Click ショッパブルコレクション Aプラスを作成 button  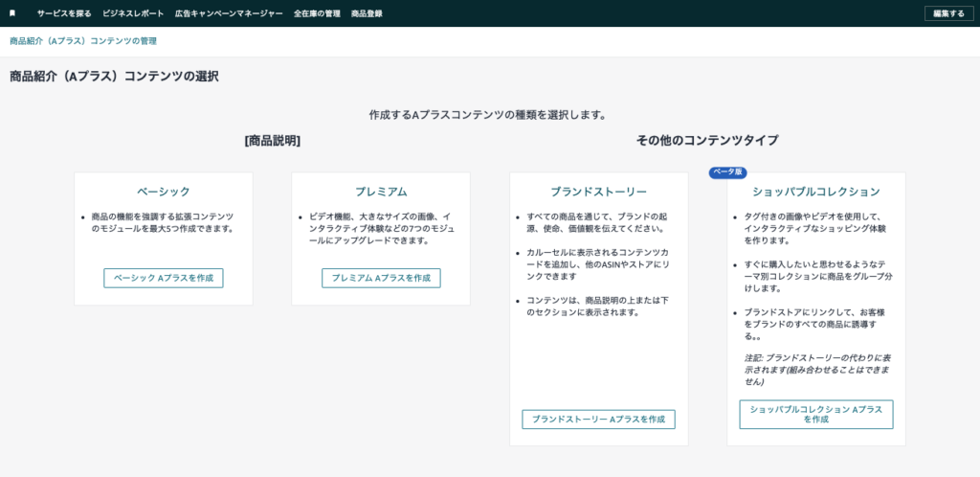[816, 415]
